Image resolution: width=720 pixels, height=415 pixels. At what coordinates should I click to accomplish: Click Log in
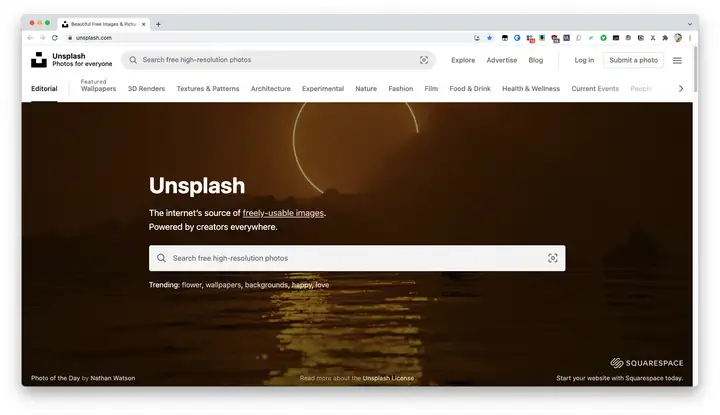584,60
